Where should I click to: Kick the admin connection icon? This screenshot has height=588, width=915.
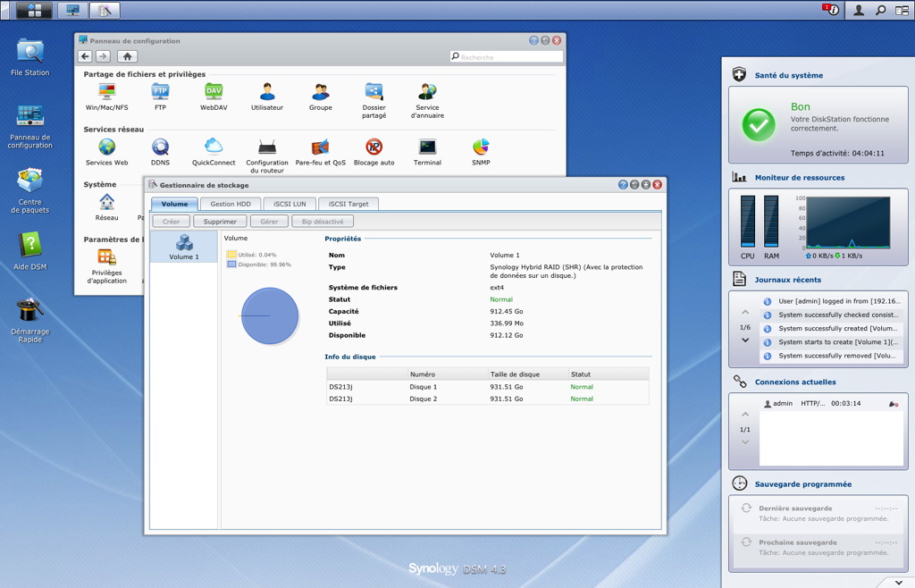[893, 404]
